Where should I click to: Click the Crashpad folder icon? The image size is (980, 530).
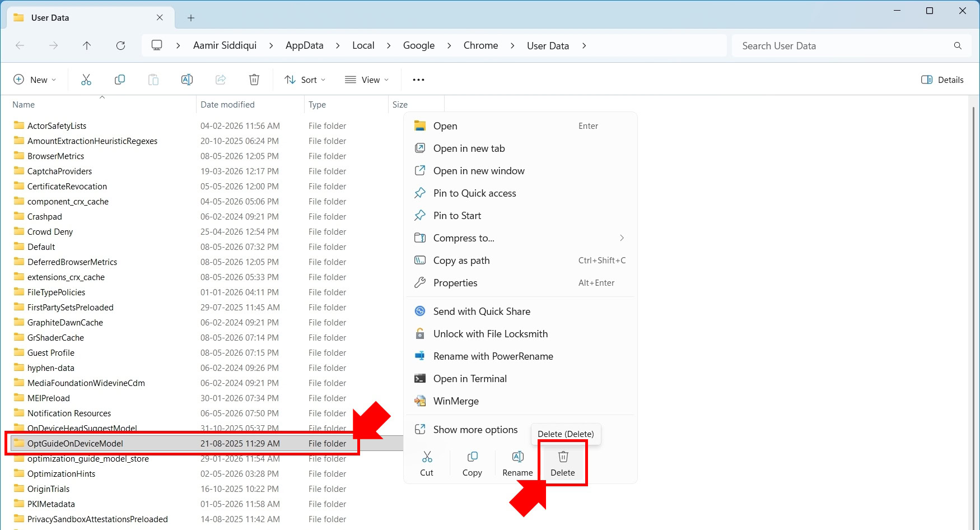19,216
